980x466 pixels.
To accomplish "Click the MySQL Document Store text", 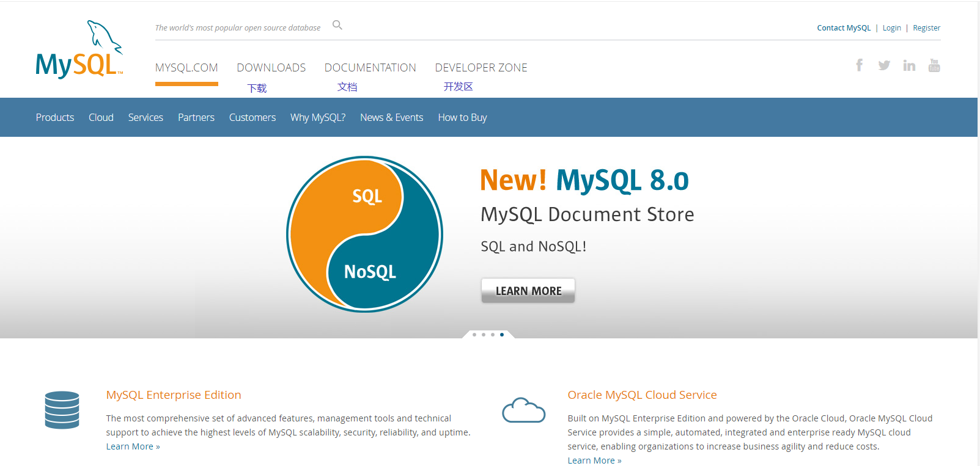I will [x=588, y=214].
